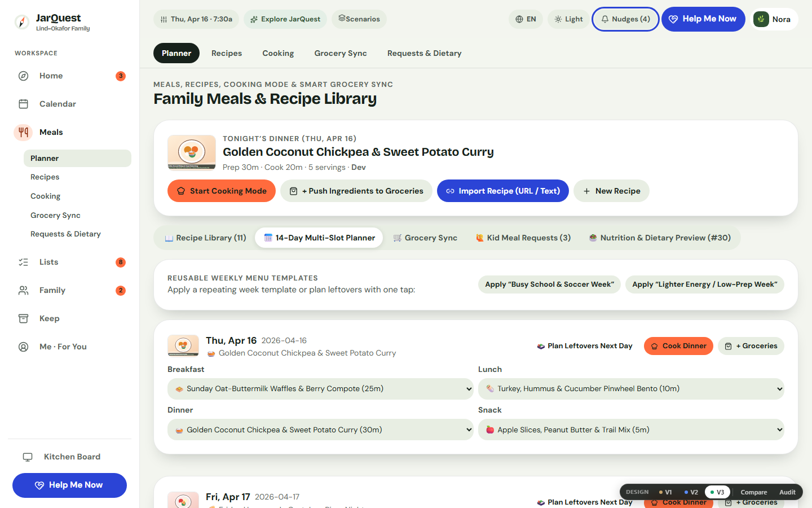Click the JarQuest compass logo
This screenshot has height=508, width=812.
[x=22, y=22]
